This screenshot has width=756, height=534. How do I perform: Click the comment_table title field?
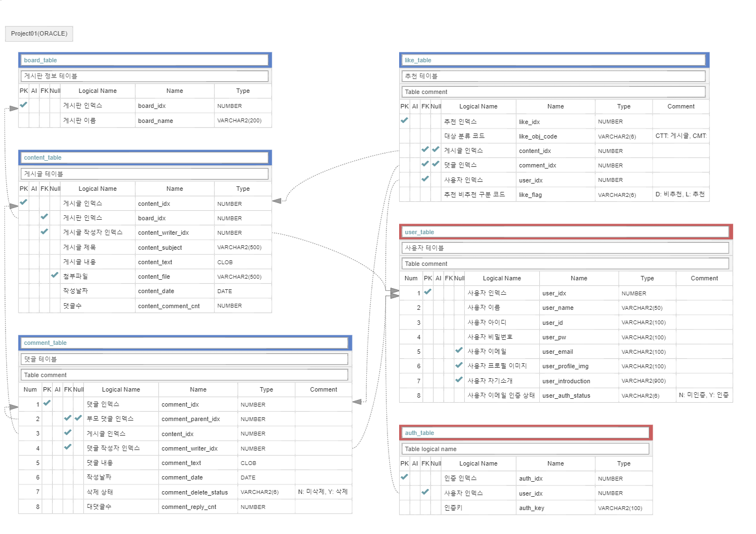(185, 343)
